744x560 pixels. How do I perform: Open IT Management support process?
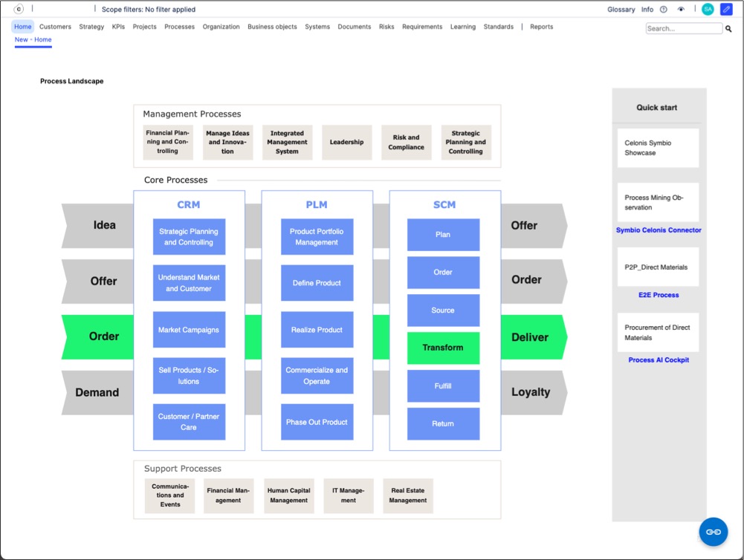coord(349,495)
